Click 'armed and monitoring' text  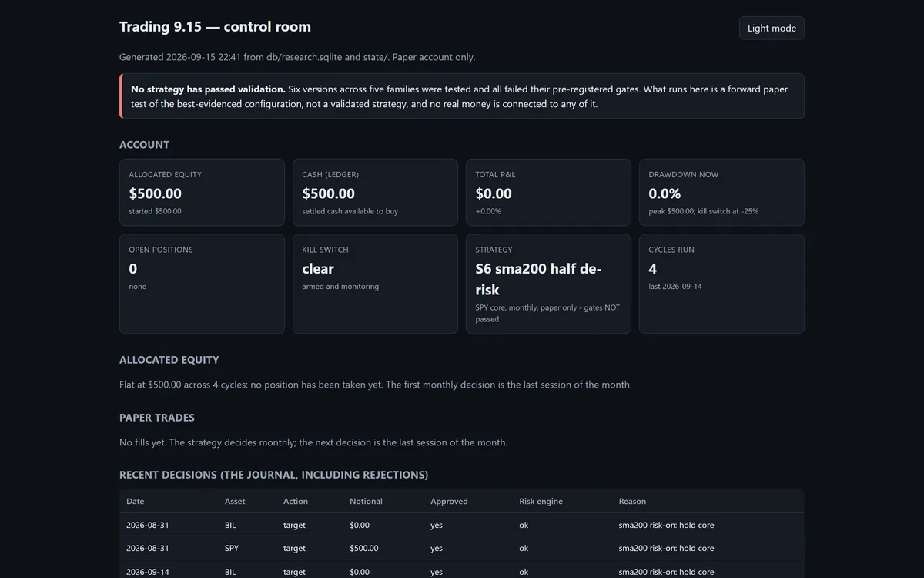340,287
